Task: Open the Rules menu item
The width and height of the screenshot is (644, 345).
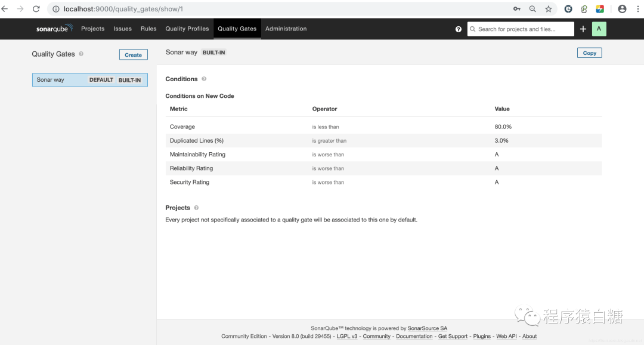Action: (148, 29)
